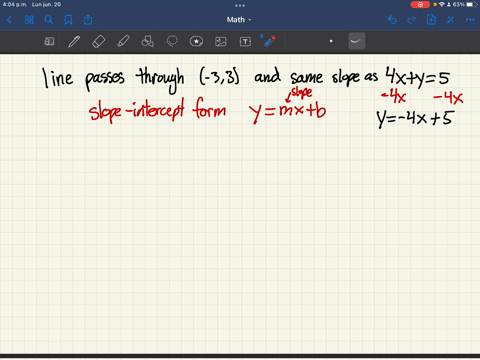Open the more options ellipsis menu
The width and height of the screenshot is (480, 360).
pyautogui.click(x=470, y=20)
